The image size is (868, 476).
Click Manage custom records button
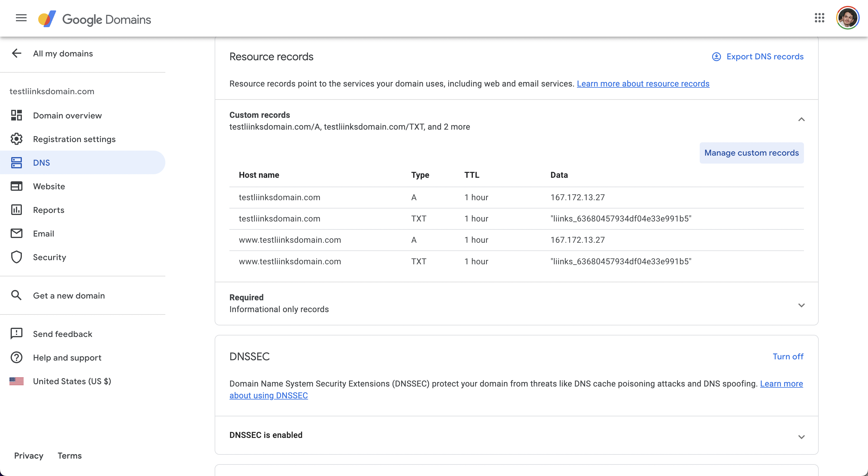751,153
